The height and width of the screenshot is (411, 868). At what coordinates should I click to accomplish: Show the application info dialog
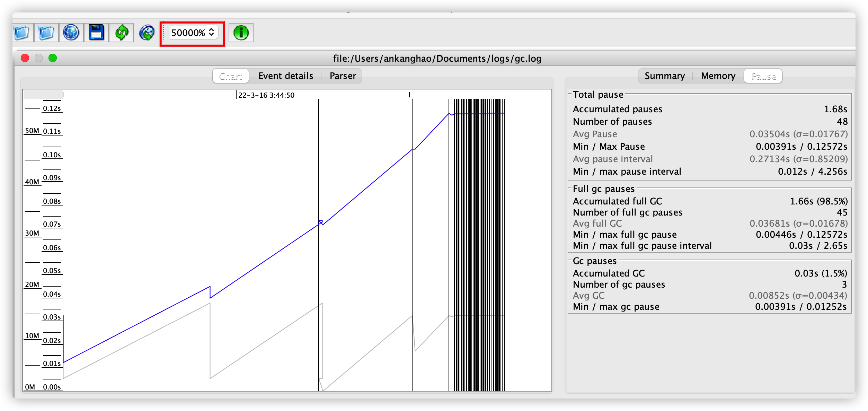[241, 33]
